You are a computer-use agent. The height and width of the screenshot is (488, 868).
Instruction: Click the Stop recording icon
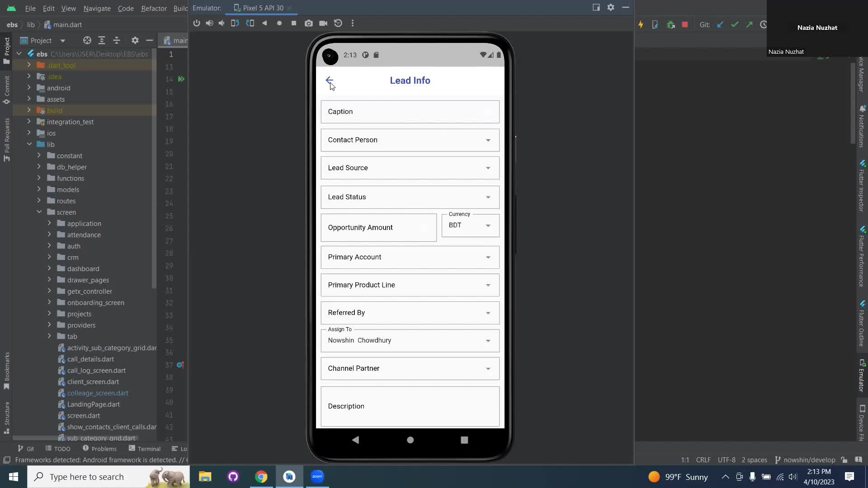(294, 23)
